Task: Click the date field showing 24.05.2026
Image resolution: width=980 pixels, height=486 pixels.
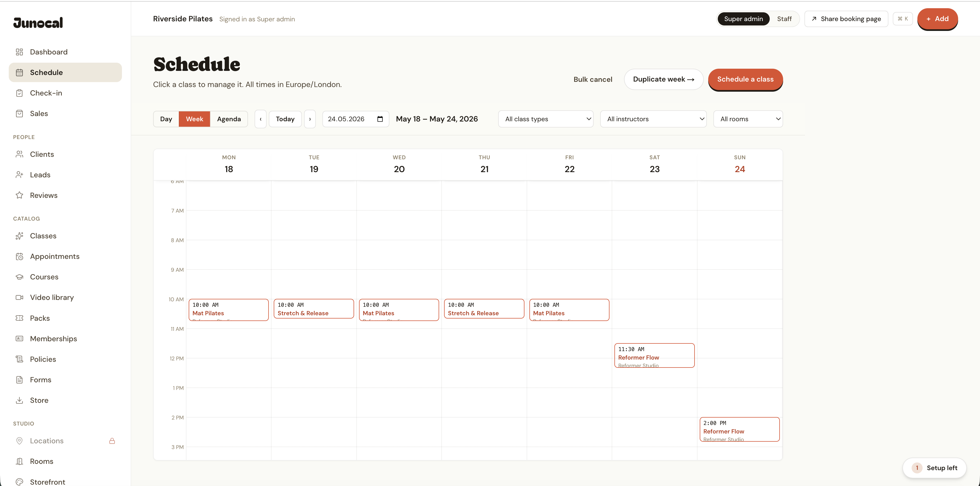Action: tap(356, 119)
